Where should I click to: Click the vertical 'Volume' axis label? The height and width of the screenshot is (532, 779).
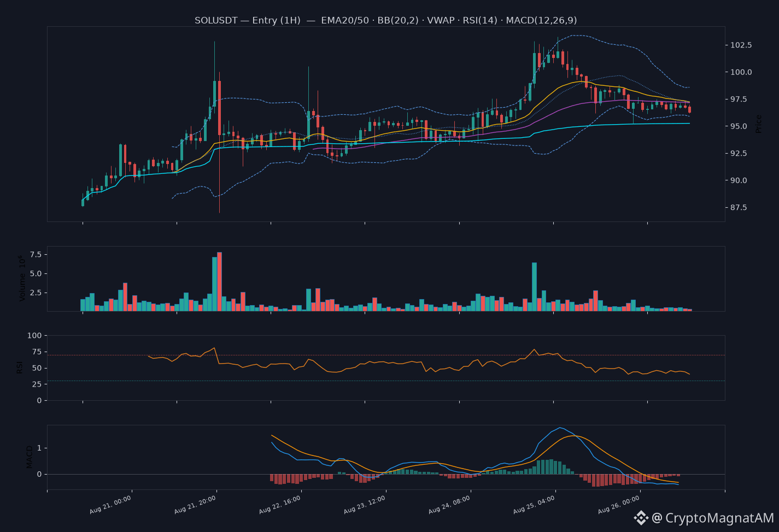[22, 278]
